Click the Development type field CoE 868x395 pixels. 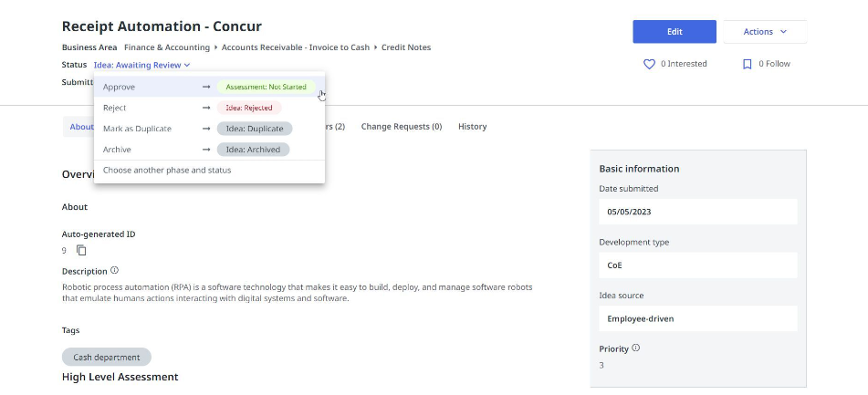coord(698,265)
